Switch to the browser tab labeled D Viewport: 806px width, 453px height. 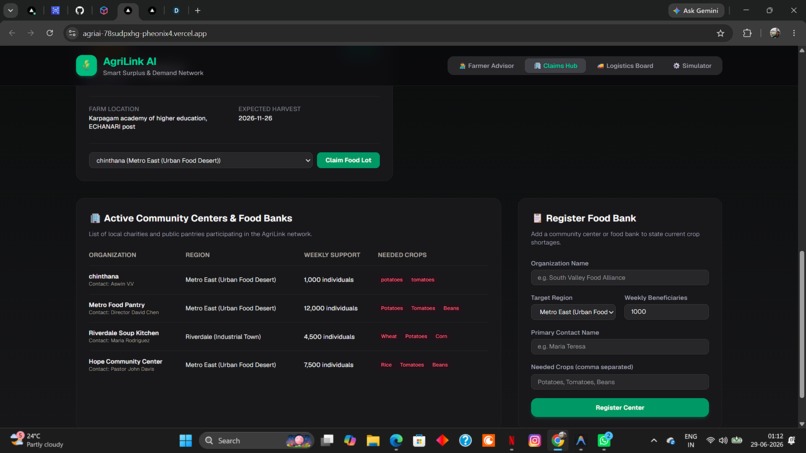pyautogui.click(x=176, y=11)
